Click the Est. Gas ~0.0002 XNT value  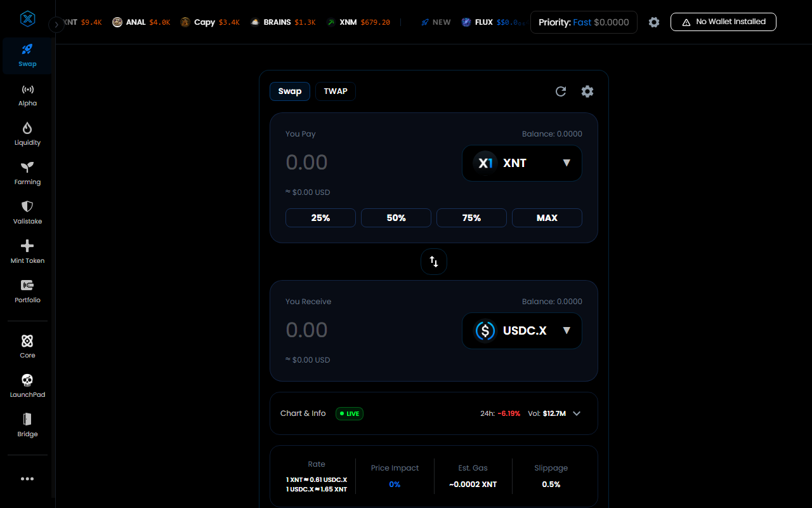coord(473,485)
